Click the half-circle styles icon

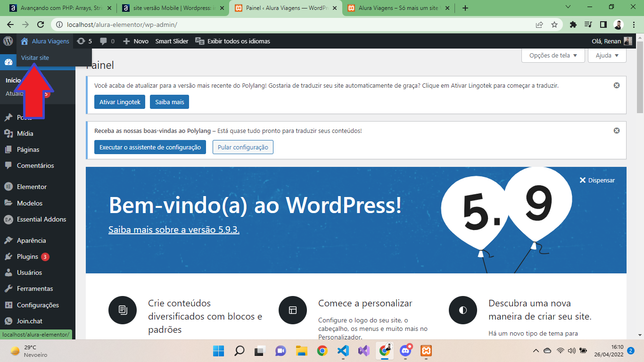(463, 310)
